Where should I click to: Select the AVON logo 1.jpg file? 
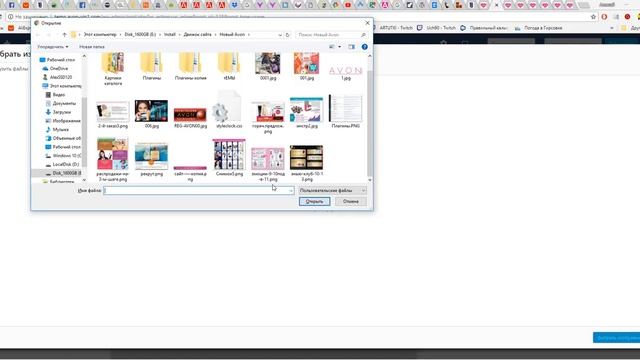(x=345, y=71)
